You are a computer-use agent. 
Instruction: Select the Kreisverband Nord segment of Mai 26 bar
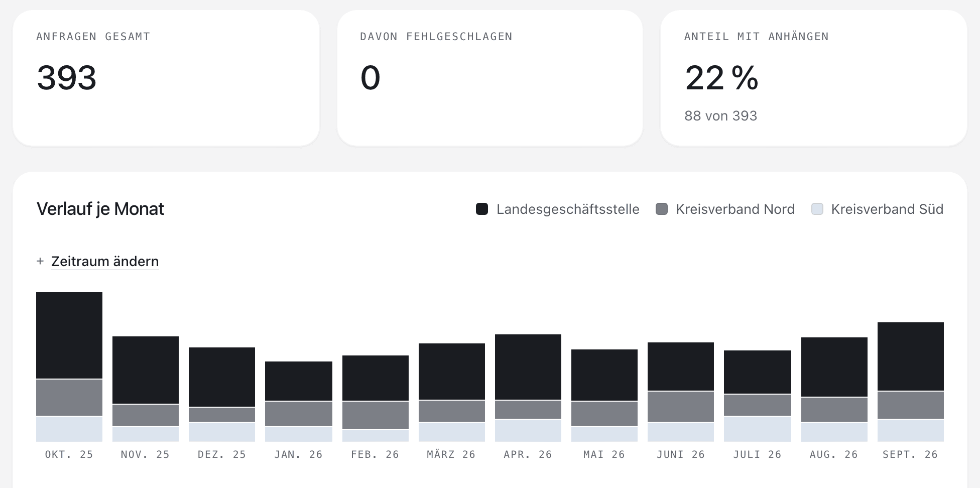coord(604,414)
